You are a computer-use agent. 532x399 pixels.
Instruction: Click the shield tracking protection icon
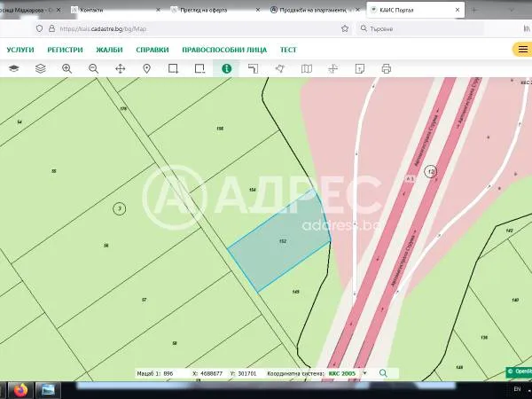point(39,28)
